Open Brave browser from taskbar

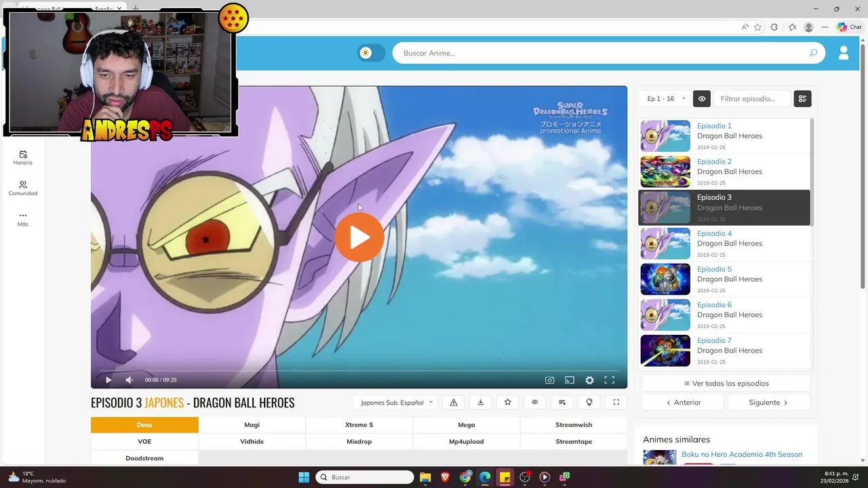(446, 477)
